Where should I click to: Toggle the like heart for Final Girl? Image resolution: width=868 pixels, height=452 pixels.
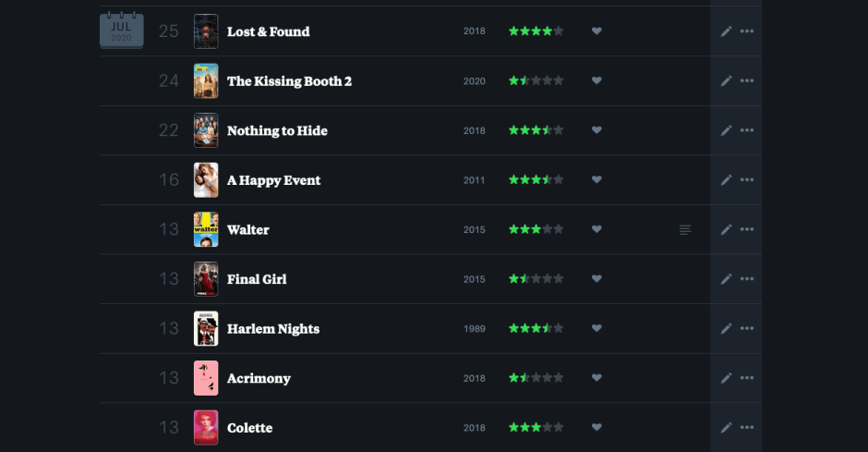(597, 279)
